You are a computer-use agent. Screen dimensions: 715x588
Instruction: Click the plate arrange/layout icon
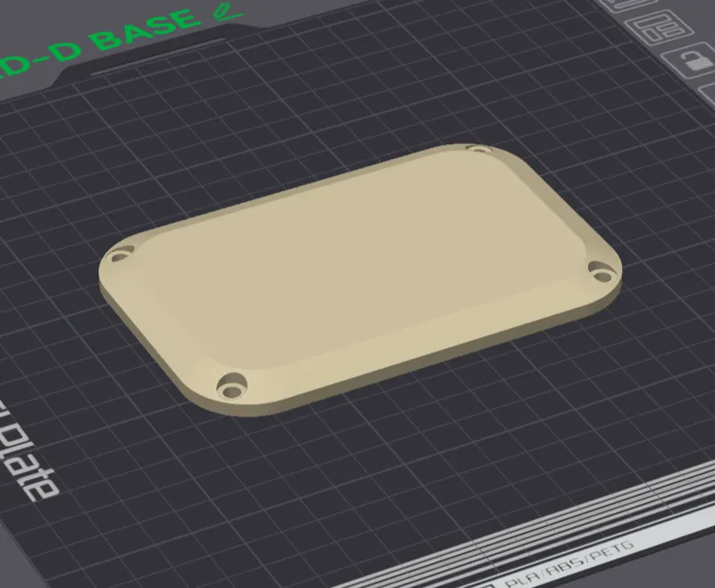click(x=659, y=28)
